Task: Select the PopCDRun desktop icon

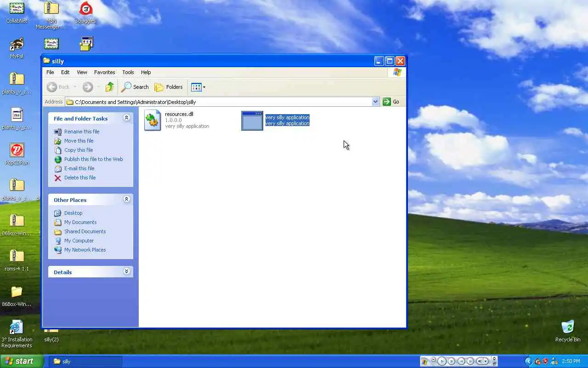Action: pyautogui.click(x=17, y=150)
